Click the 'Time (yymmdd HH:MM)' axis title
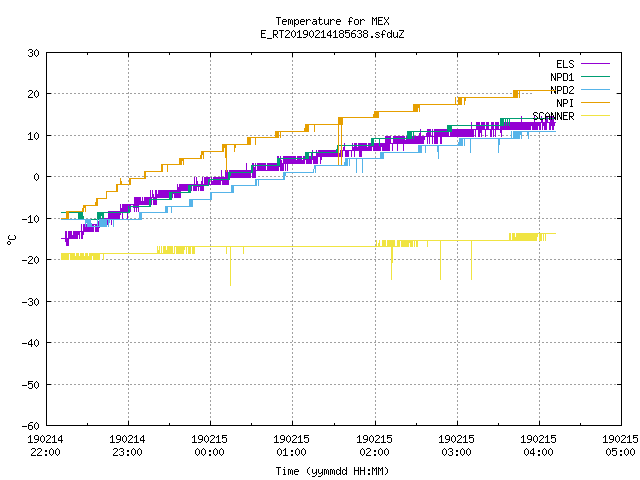Viewport: 640px width, 480px height. tap(332, 471)
